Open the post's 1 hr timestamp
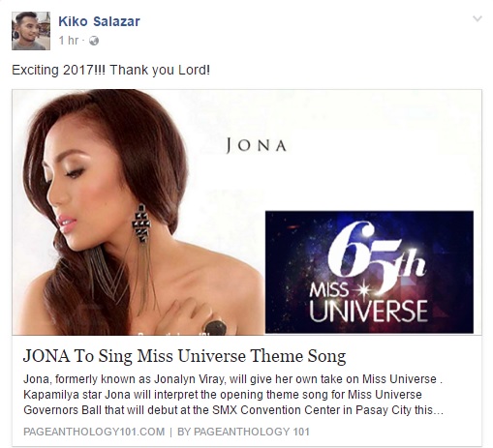Image resolution: width=493 pixels, height=448 pixels. point(69,41)
